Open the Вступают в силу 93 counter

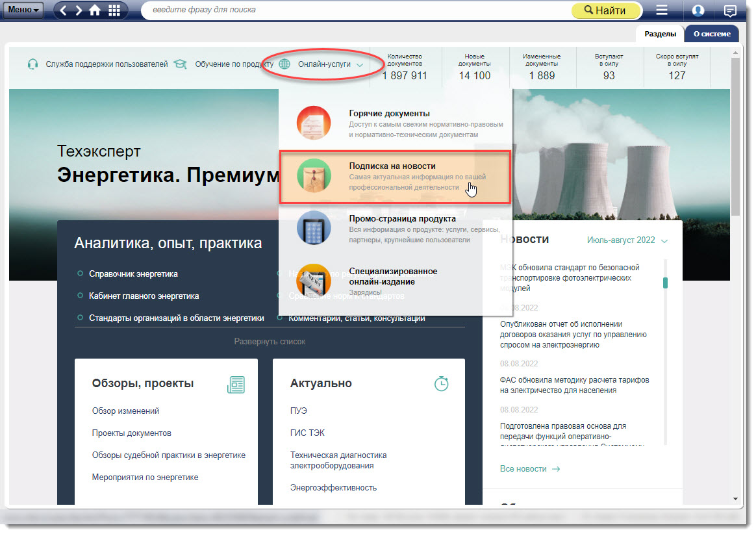pyautogui.click(x=609, y=67)
